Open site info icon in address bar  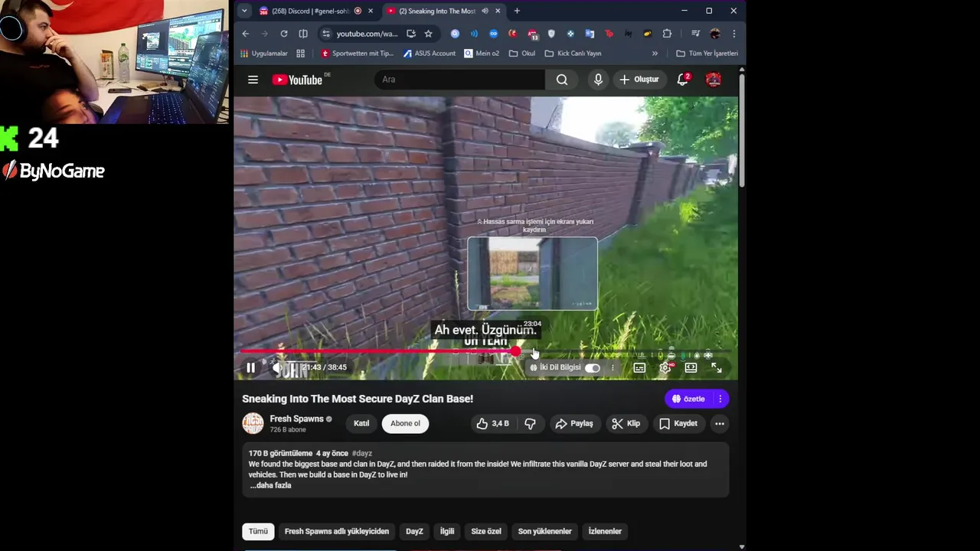(326, 34)
